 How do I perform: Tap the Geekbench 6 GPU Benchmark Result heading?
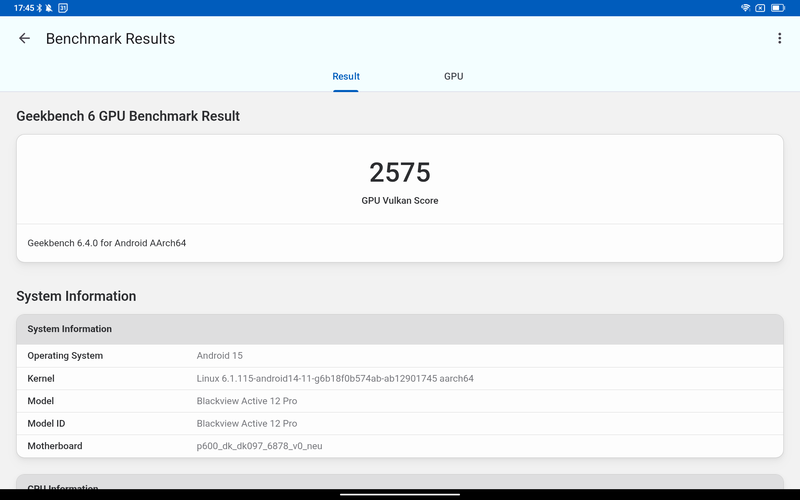coord(128,116)
